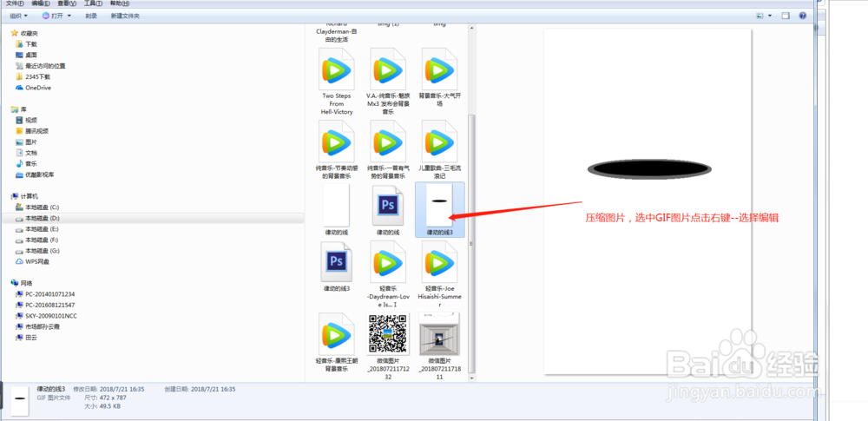Open OneDrive in the sidebar
This screenshot has width=868, height=421.
click(33, 88)
